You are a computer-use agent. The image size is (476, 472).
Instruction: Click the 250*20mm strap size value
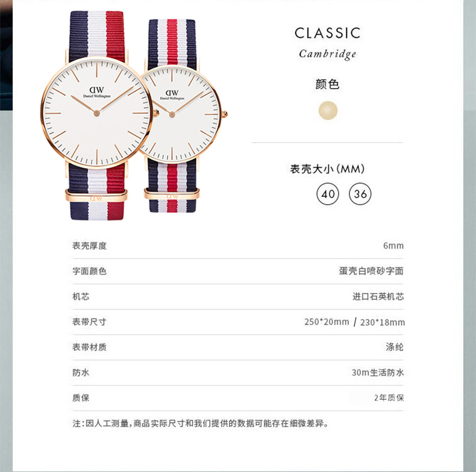coord(327,322)
